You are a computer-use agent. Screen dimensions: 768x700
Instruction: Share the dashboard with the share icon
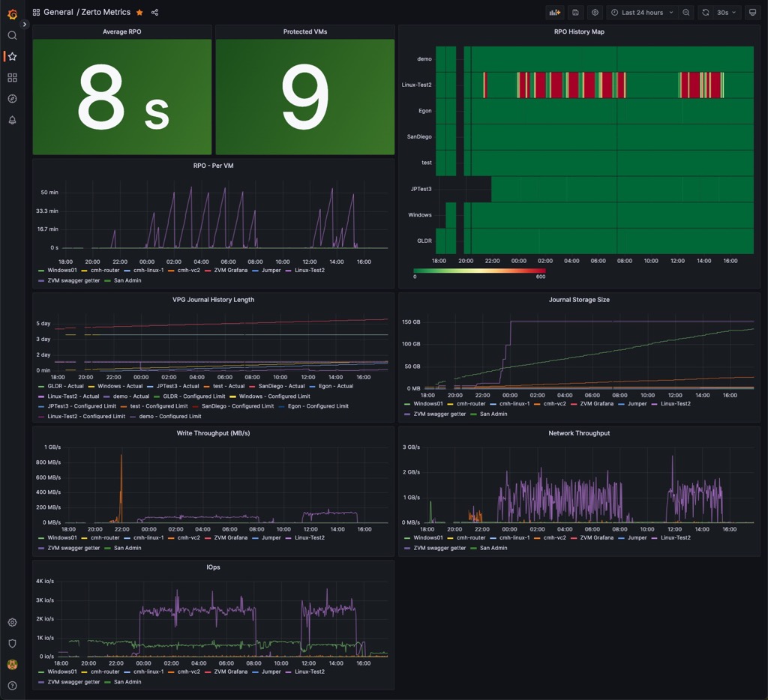[154, 12]
